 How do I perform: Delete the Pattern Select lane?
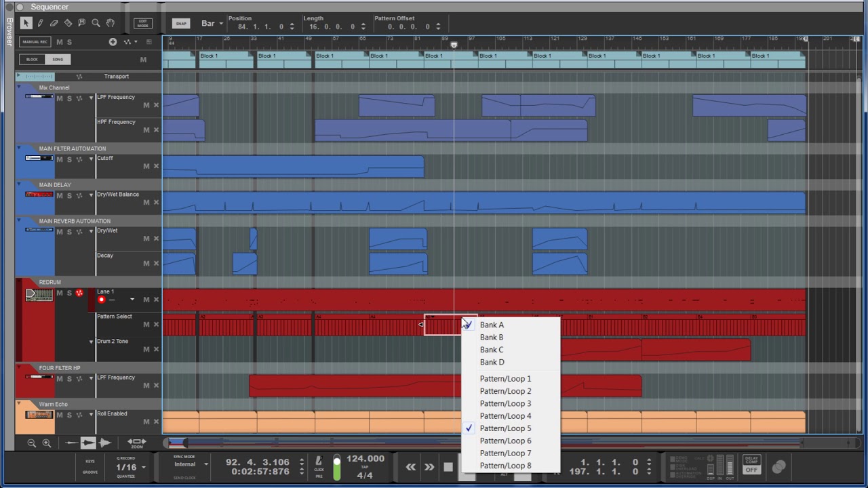click(x=156, y=325)
